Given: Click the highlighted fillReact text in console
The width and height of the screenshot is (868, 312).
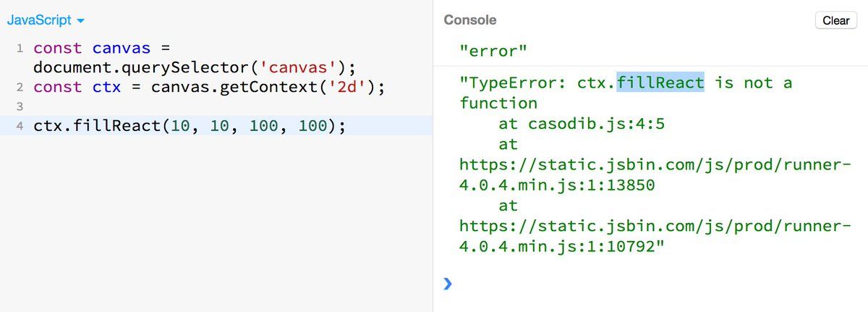Looking at the screenshot, I should pyautogui.click(x=660, y=83).
